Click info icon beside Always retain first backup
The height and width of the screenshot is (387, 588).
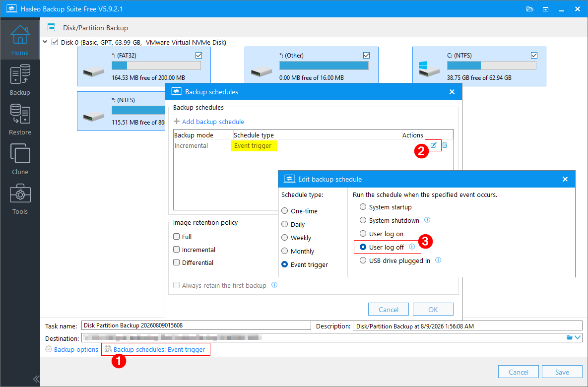(x=274, y=285)
